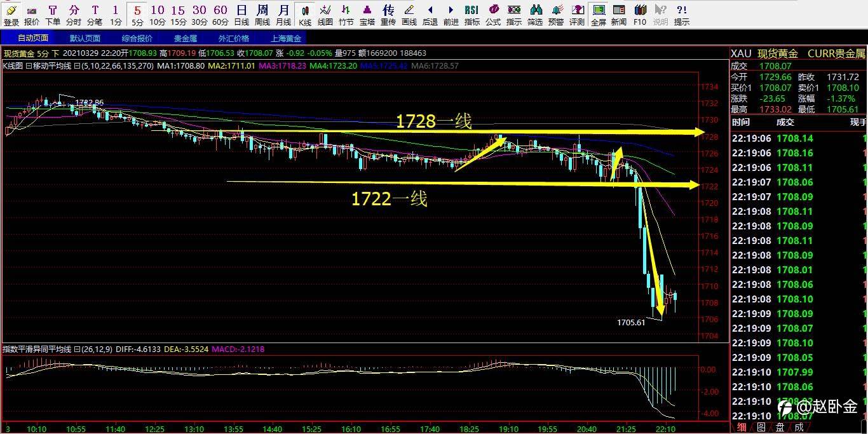Click the 提示 tips icon

click(x=682, y=14)
